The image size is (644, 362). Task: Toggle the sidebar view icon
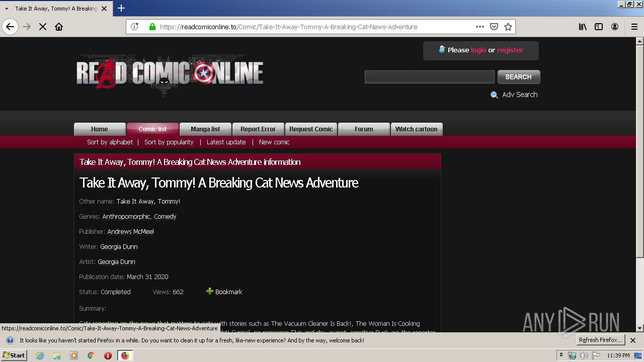tap(599, 27)
